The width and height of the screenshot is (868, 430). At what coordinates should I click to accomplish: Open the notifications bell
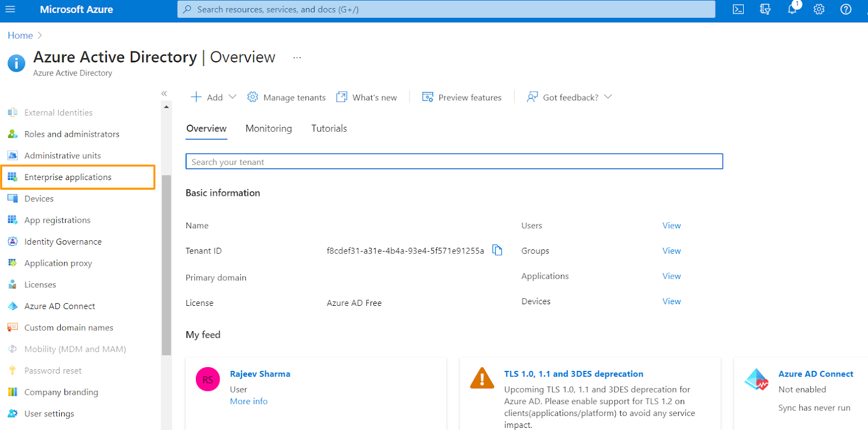pyautogui.click(x=792, y=9)
